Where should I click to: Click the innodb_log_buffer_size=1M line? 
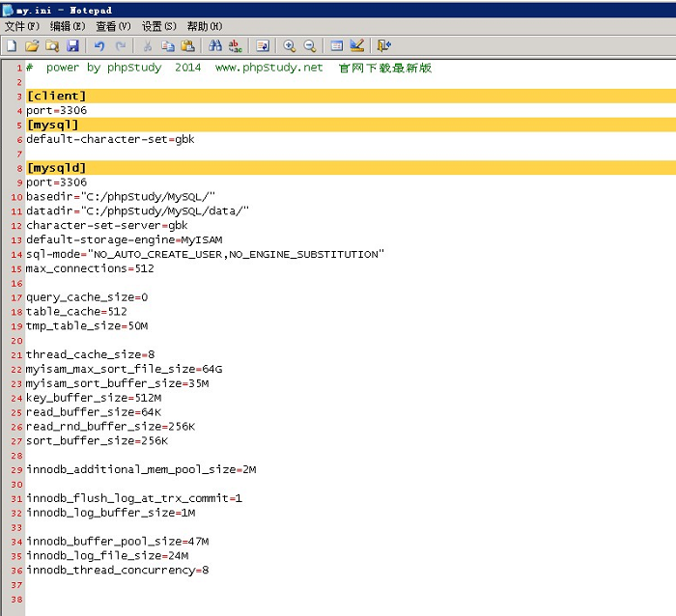click(x=110, y=513)
